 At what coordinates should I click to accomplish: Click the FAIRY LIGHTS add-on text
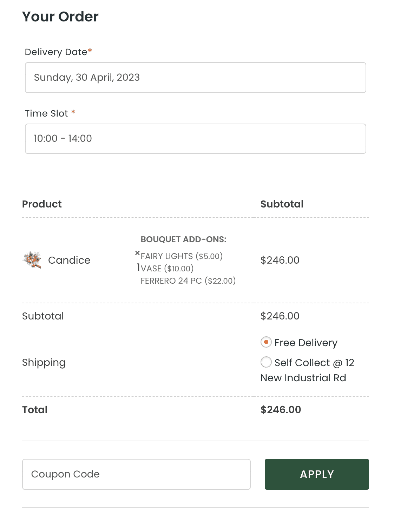pos(181,256)
